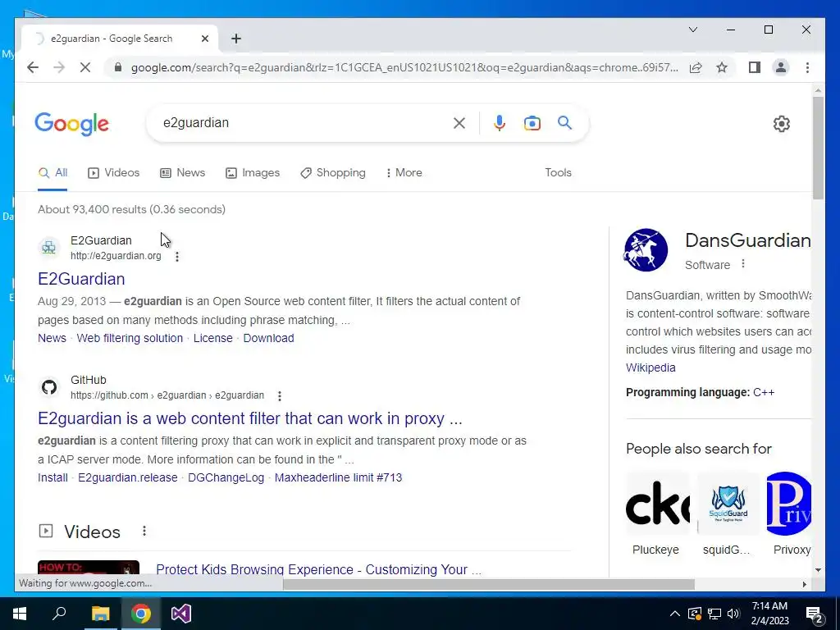Open the Maxheaderline limit #713 sitelink
This screenshot has width=840, height=630.
point(338,477)
